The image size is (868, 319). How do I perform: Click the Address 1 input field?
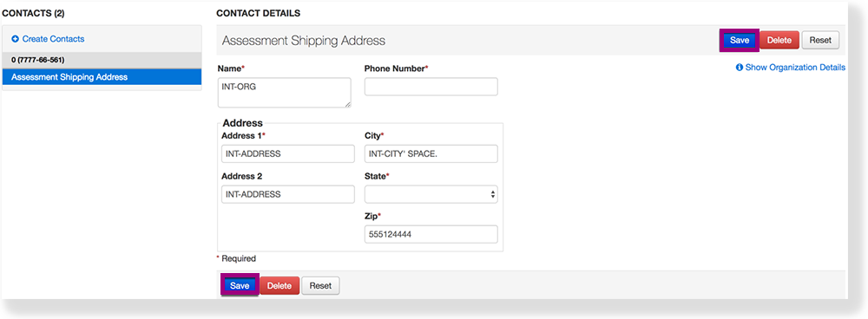[x=288, y=154]
